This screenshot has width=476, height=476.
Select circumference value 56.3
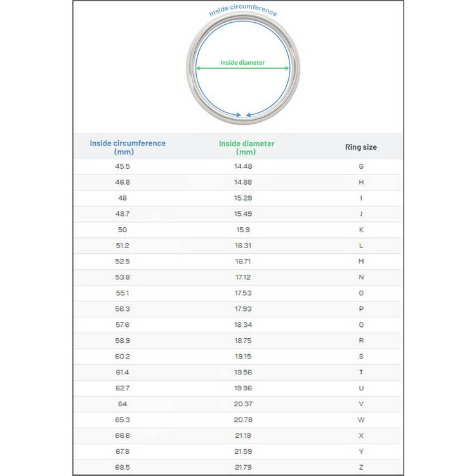(x=122, y=308)
